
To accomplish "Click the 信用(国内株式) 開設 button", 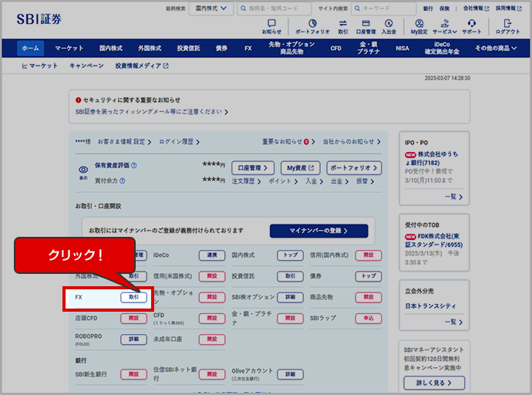I will 369,255.
